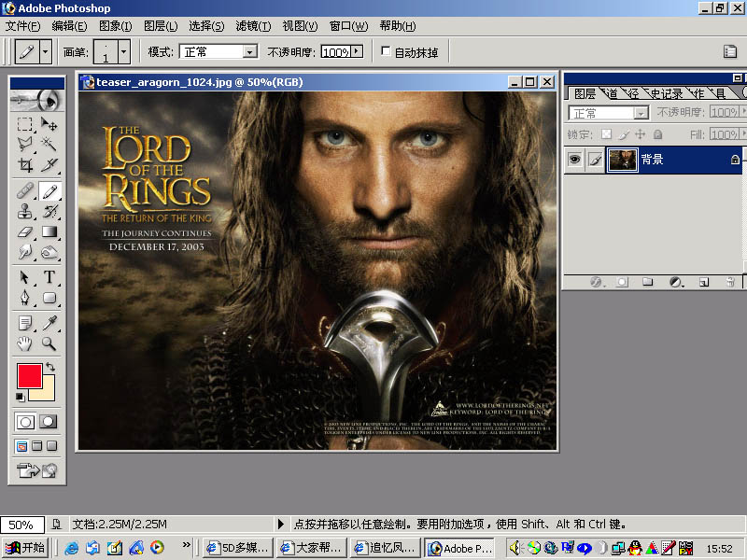This screenshot has width=747, height=560.
Task: Select the Slice tool
Action: pyautogui.click(x=49, y=165)
